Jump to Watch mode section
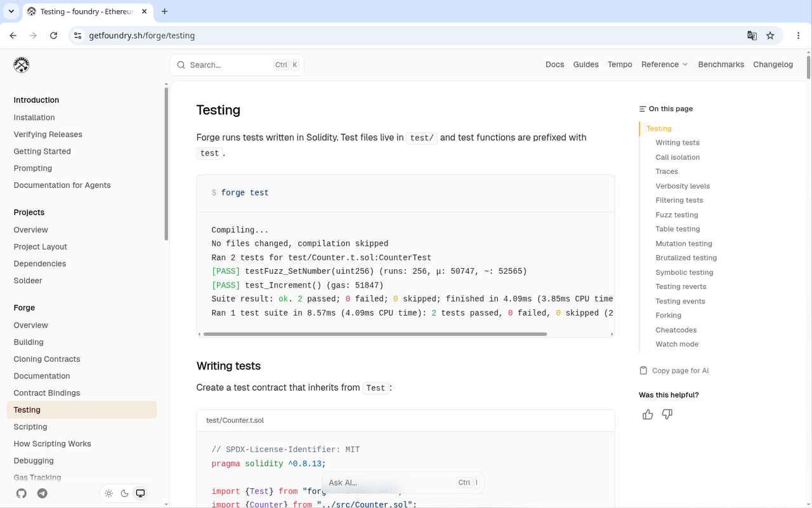Viewport: 812px width, 508px height. coord(677,344)
